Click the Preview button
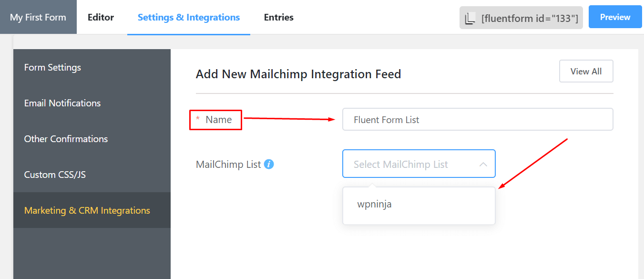 [x=615, y=16]
